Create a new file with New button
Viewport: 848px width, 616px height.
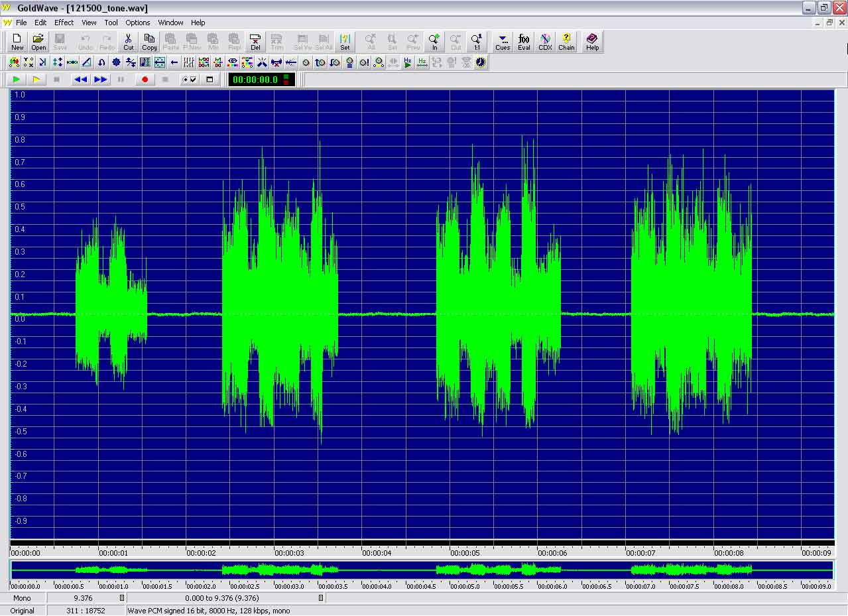pyautogui.click(x=17, y=42)
